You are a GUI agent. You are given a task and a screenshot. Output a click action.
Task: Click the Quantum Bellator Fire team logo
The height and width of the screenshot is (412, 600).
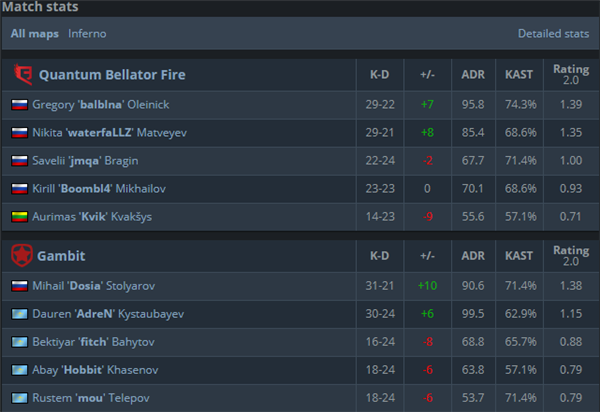[x=23, y=75]
